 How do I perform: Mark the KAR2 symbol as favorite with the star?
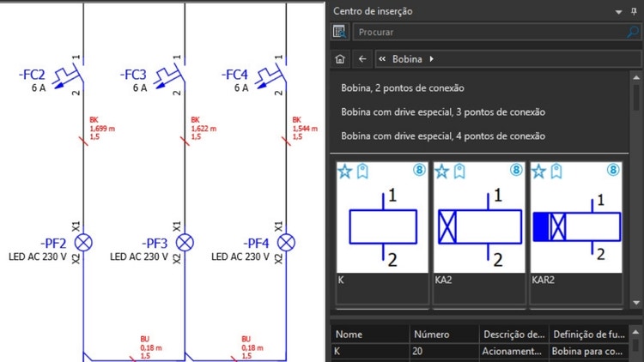(x=539, y=172)
